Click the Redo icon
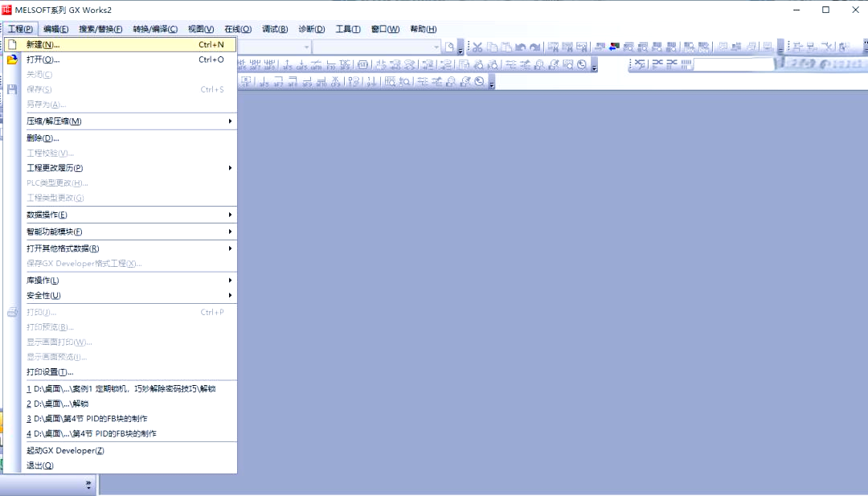 tap(537, 47)
